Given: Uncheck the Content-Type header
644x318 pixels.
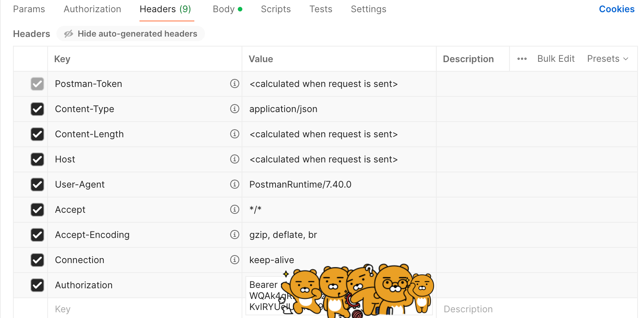Looking at the screenshot, I should [x=37, y=109].
